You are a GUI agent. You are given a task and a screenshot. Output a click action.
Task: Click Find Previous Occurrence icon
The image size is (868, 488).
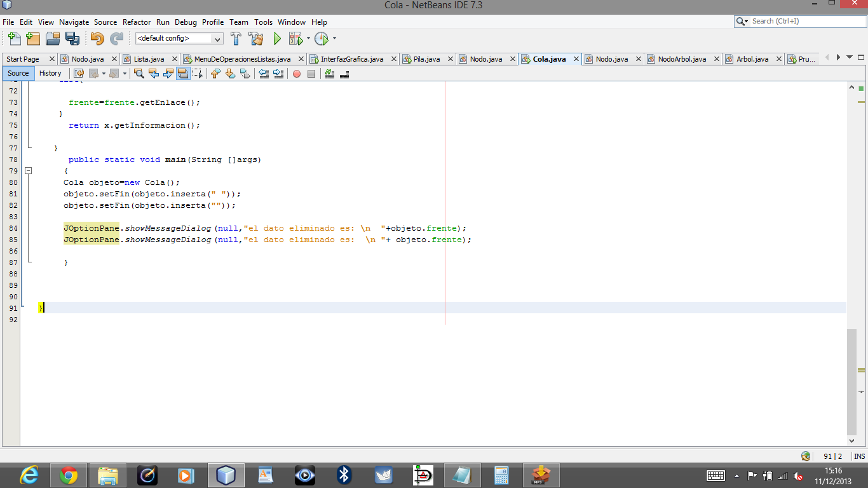154,74
